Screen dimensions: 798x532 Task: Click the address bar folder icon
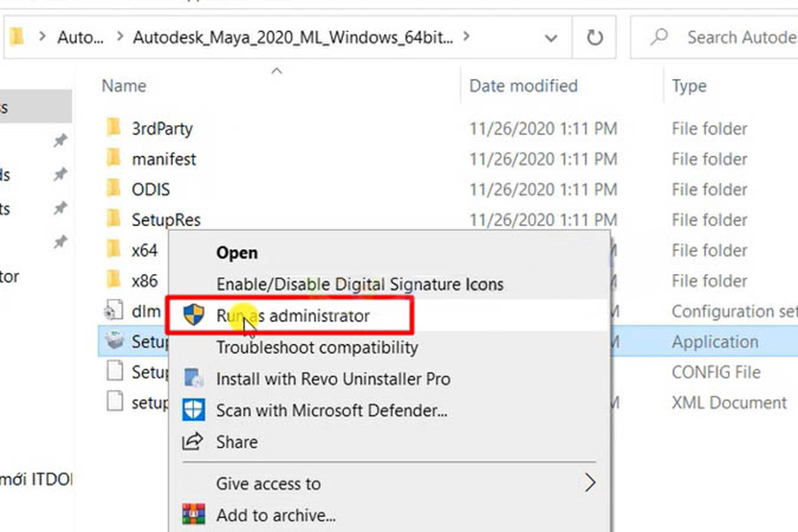[17, 36]
